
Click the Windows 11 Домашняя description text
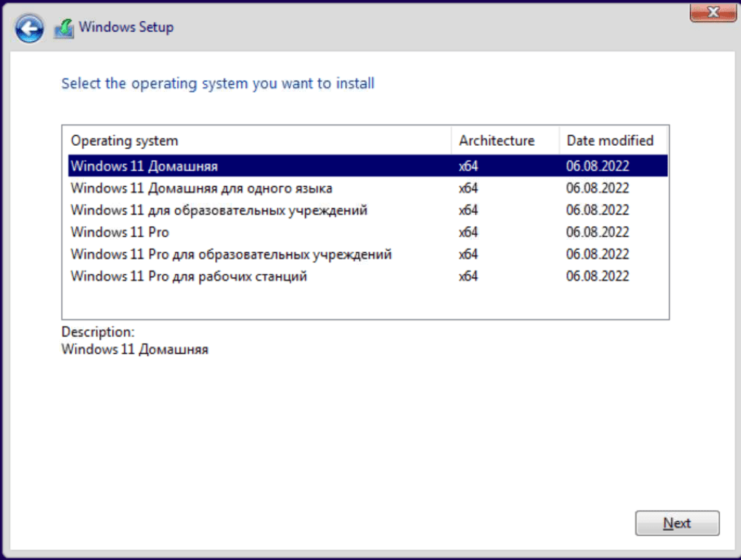(x=135, y=349)
